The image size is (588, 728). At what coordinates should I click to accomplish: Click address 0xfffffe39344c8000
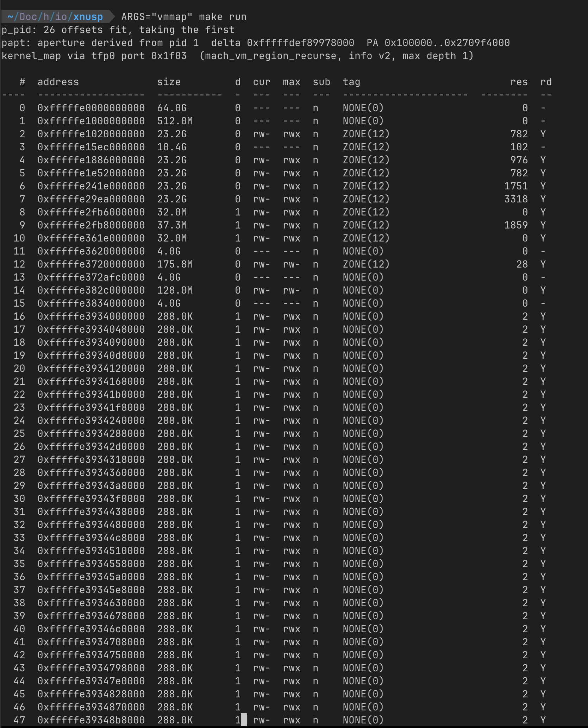coord(91,538)
